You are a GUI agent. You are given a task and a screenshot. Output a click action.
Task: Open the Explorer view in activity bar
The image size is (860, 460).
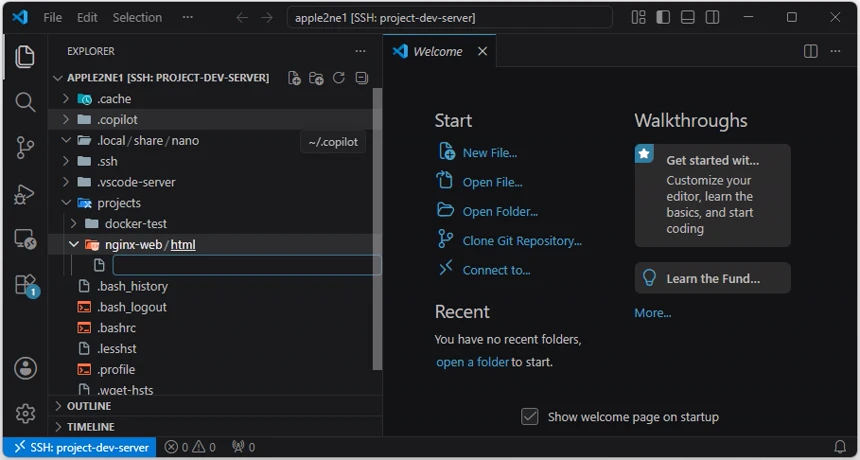[x=25, y=56]
